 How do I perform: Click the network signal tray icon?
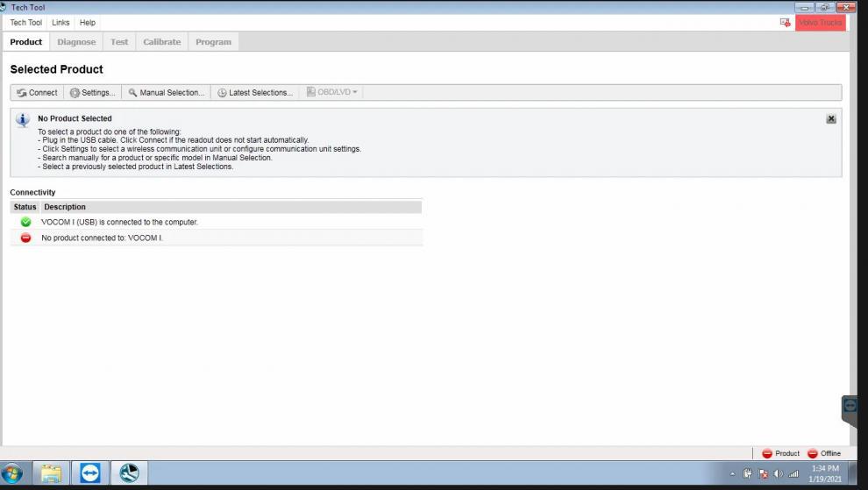[x=793, y=474]
